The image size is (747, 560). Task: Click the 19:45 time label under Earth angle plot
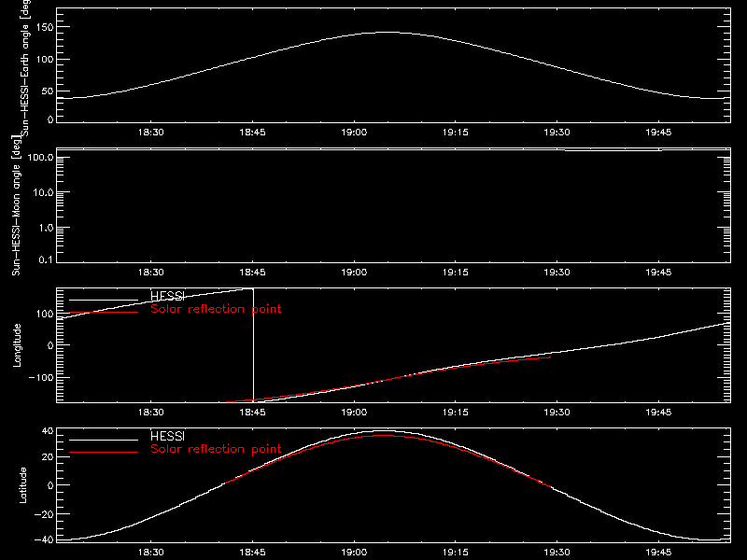[x=658, y=133]
